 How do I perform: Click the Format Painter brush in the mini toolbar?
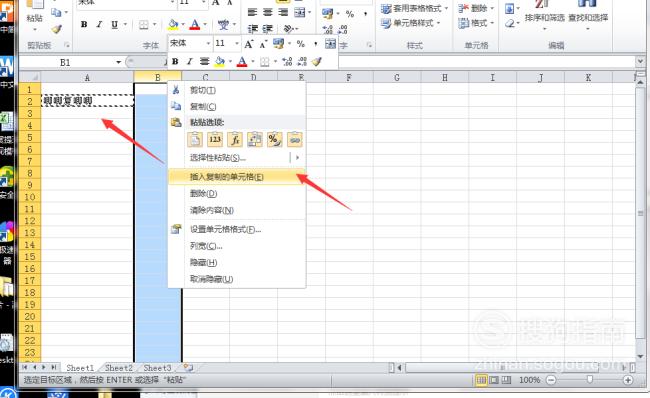click(x=317, y=62)
